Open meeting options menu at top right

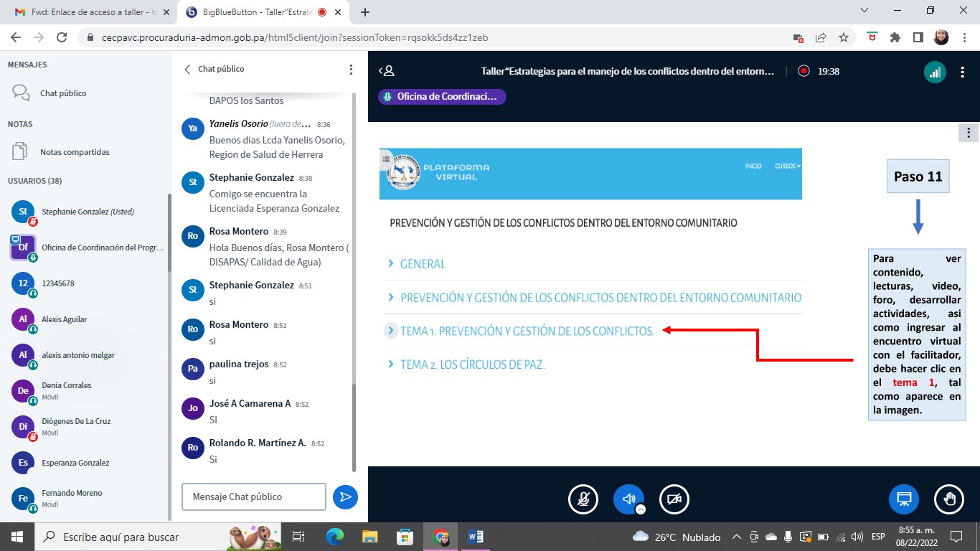963,72
